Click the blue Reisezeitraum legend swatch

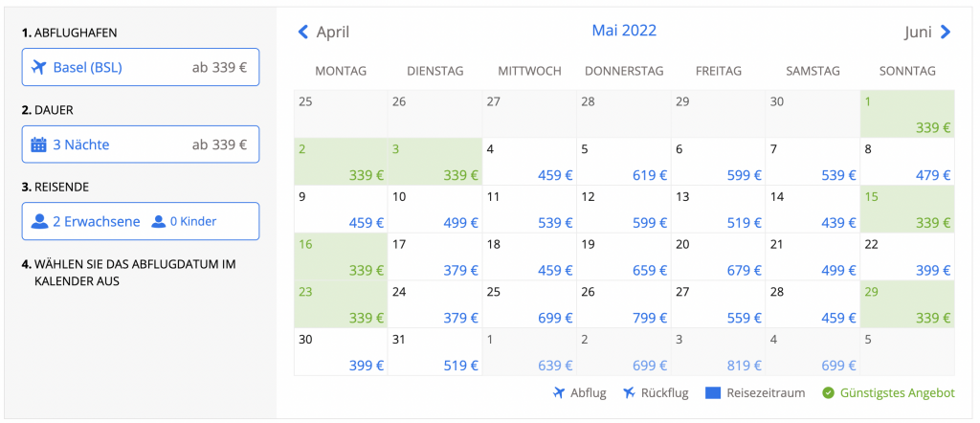pos(713,393)
